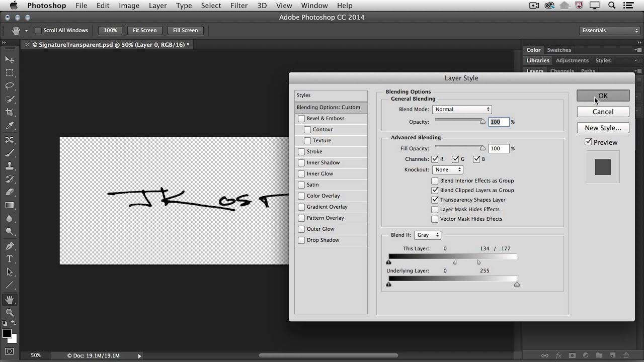The height and width of the screenshot is (362, 644).
Task: Select the Clone Stamp tool
Action: click(10, 165)
